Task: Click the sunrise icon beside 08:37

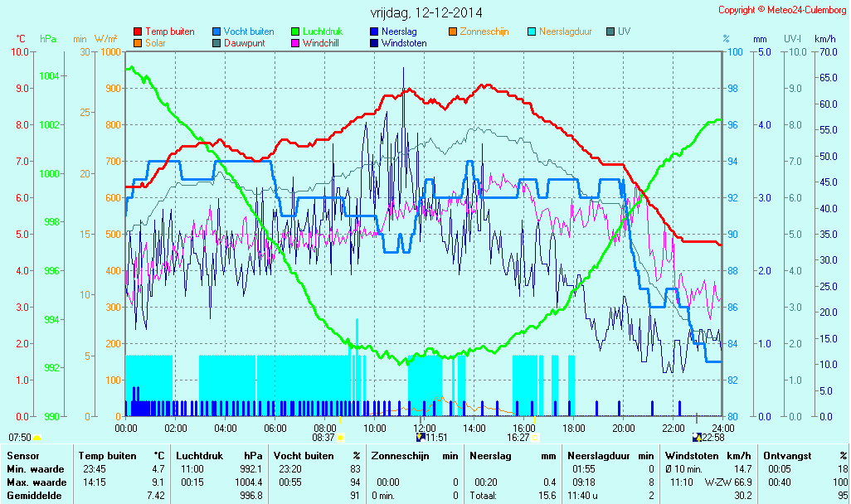Action: (340, 437)
